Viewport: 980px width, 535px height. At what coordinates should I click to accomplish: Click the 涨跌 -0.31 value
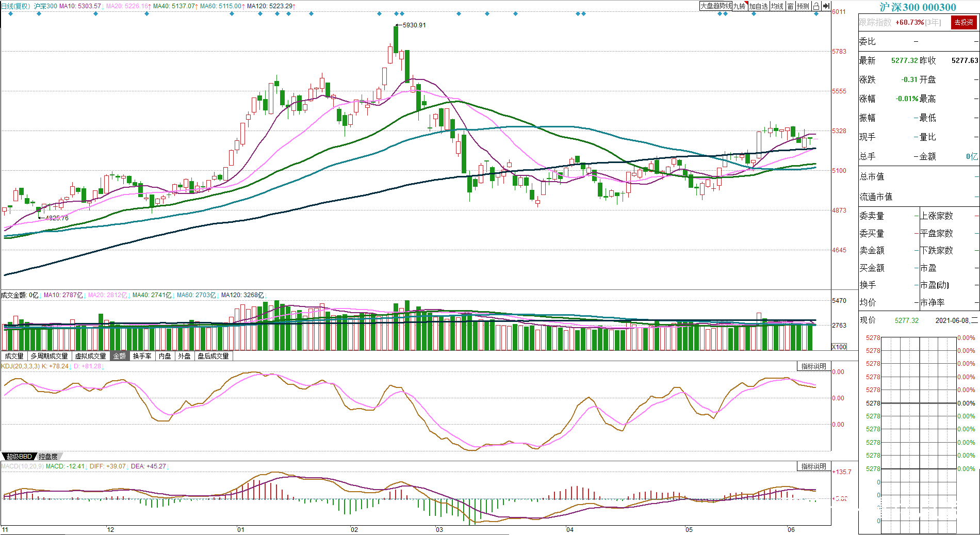pyautogui.click(x=909, y=79)
